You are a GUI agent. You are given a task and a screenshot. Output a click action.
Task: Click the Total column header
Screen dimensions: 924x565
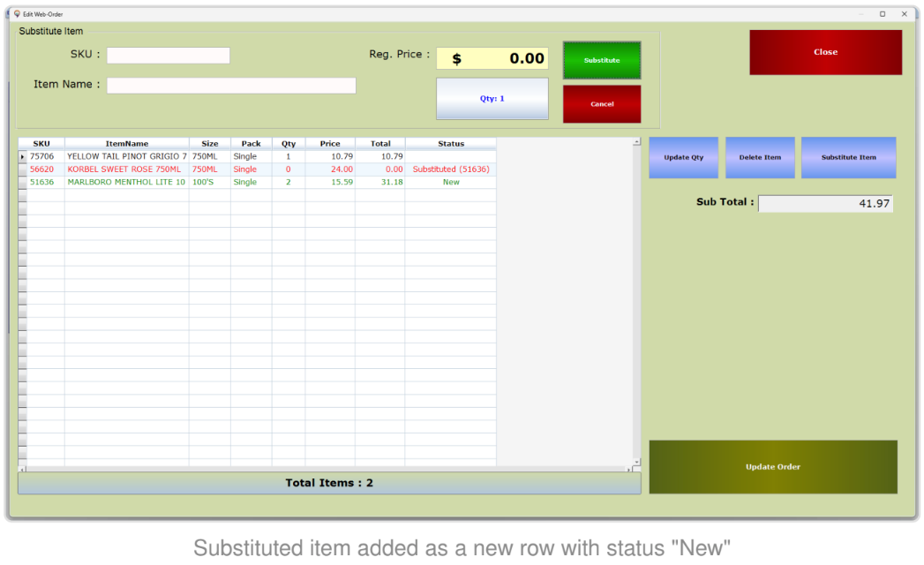(x=380, y=143)
